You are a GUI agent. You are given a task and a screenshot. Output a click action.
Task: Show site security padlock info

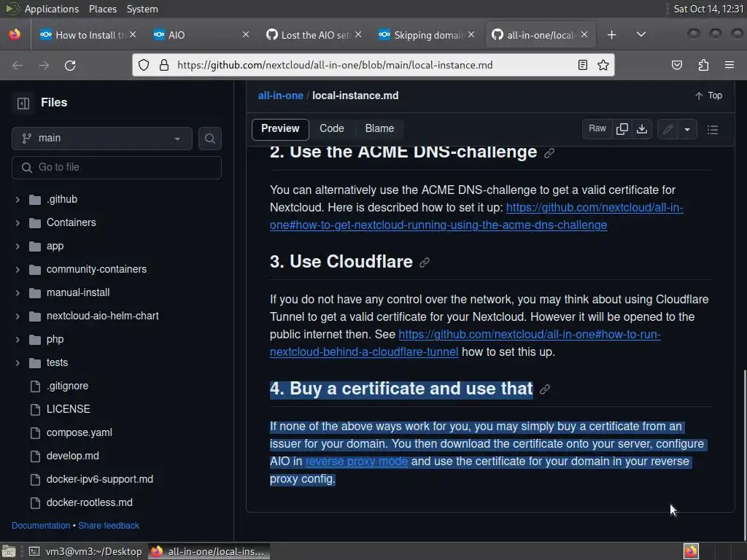point(164,65)
